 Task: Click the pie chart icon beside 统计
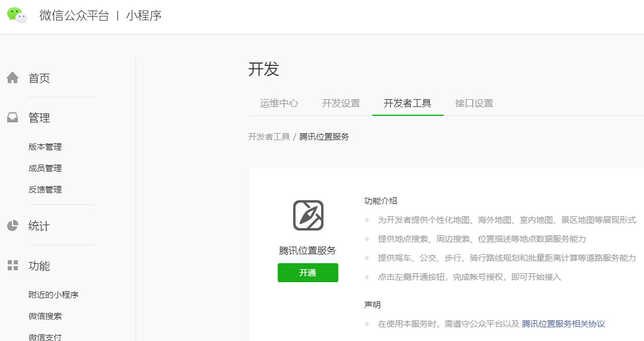coord(12,226)
